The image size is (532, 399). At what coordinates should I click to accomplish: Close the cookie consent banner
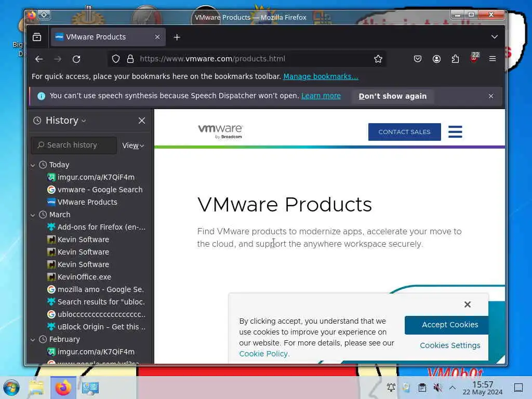467,304
